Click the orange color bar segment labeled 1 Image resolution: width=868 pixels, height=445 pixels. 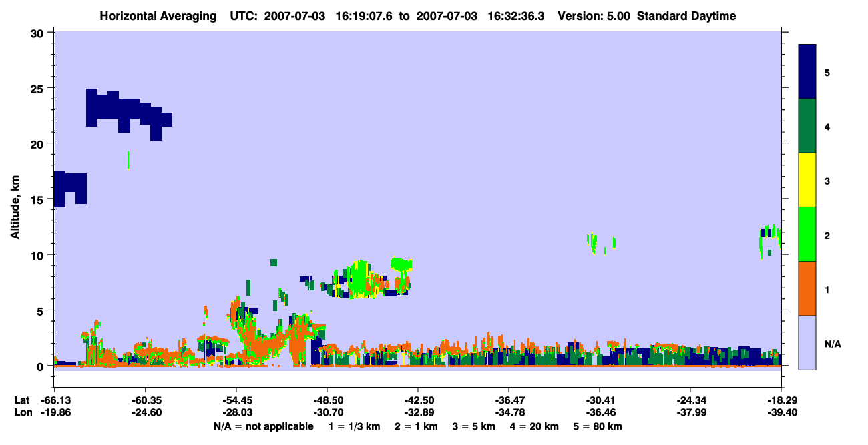807,288
